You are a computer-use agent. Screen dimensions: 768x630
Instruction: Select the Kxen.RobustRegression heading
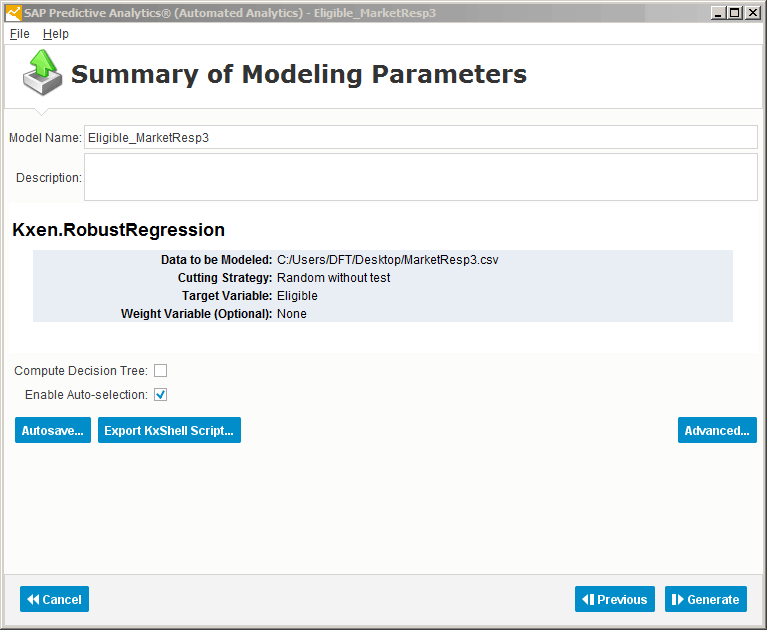(119, 230)
